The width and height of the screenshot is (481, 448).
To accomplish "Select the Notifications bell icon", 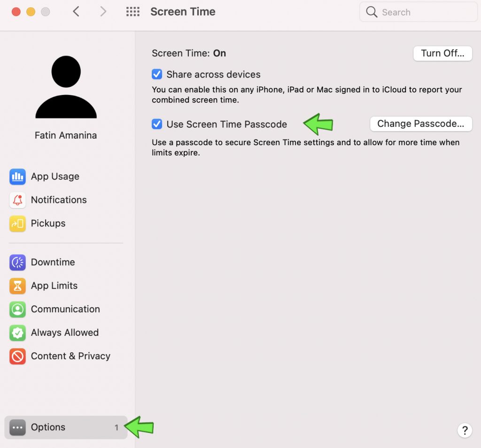I will [x=17, y=200].
